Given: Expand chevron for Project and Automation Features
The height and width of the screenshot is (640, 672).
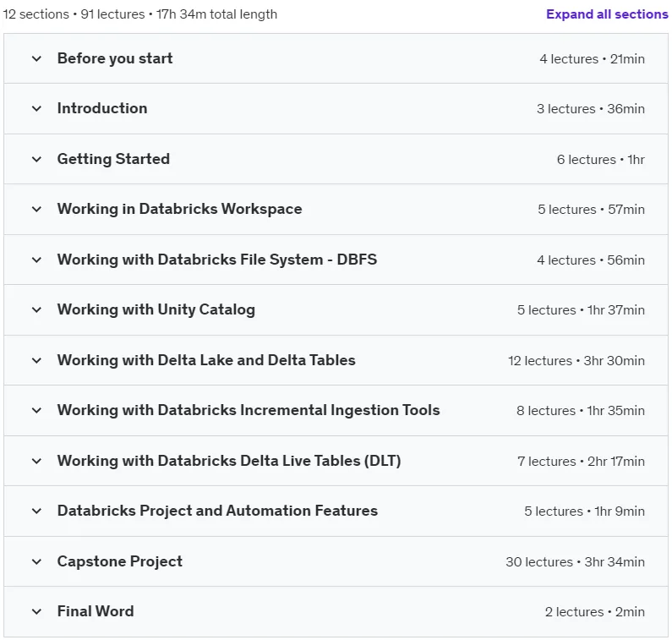Looking at the screenshot, I should click(x=37, y=511).
